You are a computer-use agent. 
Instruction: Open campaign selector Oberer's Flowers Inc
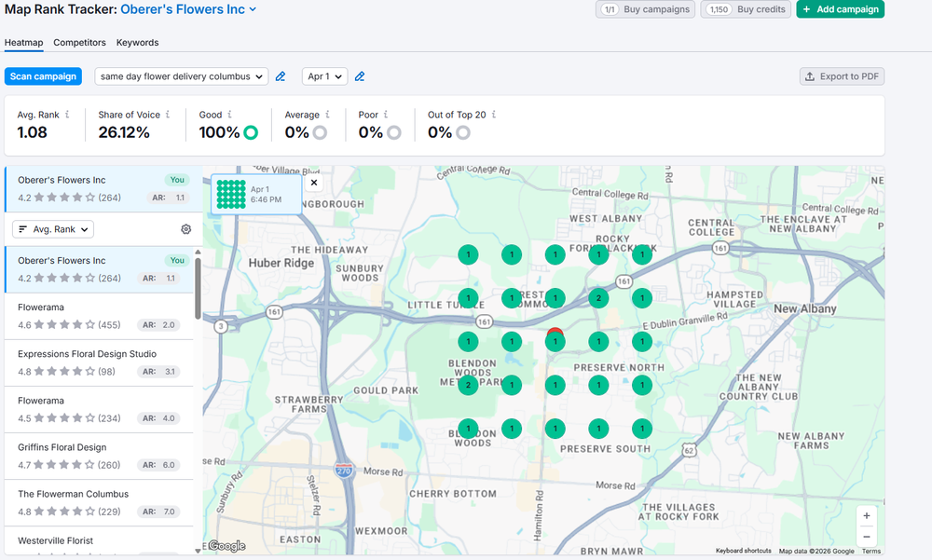[x=188, y=9]
